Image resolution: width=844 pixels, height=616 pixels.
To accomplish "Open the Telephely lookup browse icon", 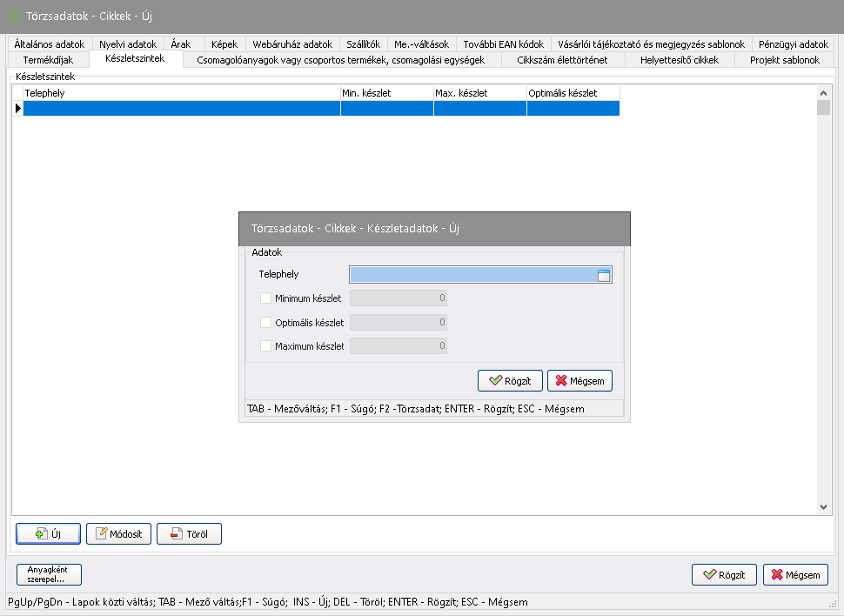I will (604, 275).
